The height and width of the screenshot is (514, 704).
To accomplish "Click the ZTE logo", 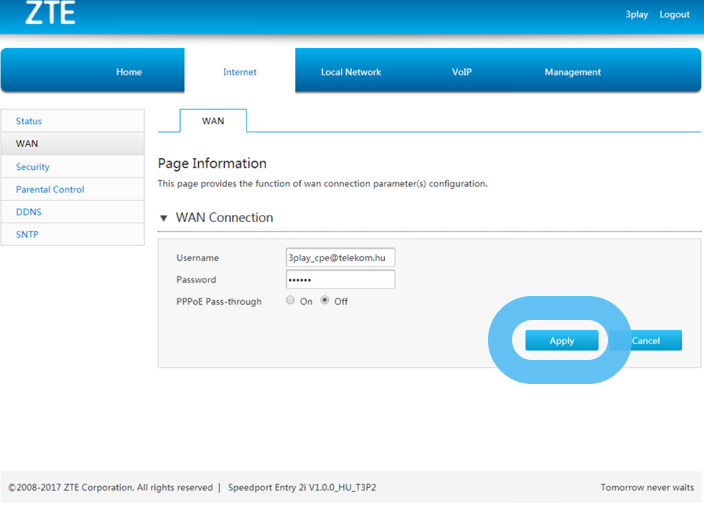I will click(50, 14).
